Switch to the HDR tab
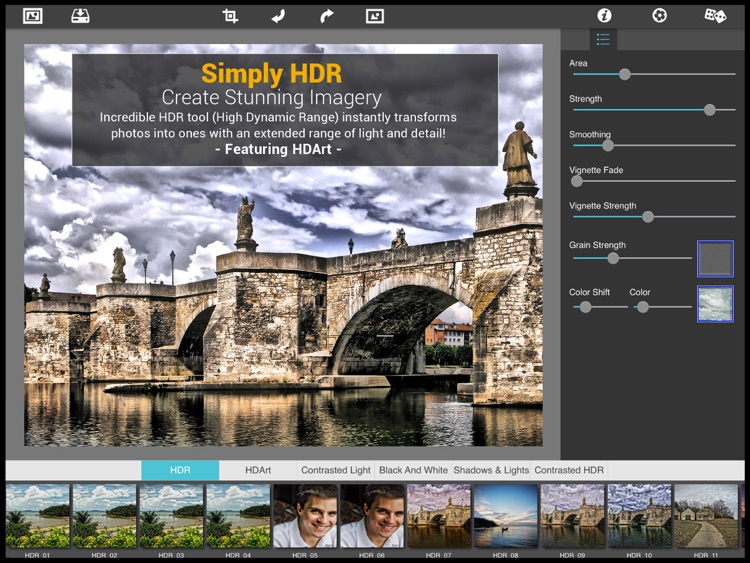 click(x=180, y=470)
